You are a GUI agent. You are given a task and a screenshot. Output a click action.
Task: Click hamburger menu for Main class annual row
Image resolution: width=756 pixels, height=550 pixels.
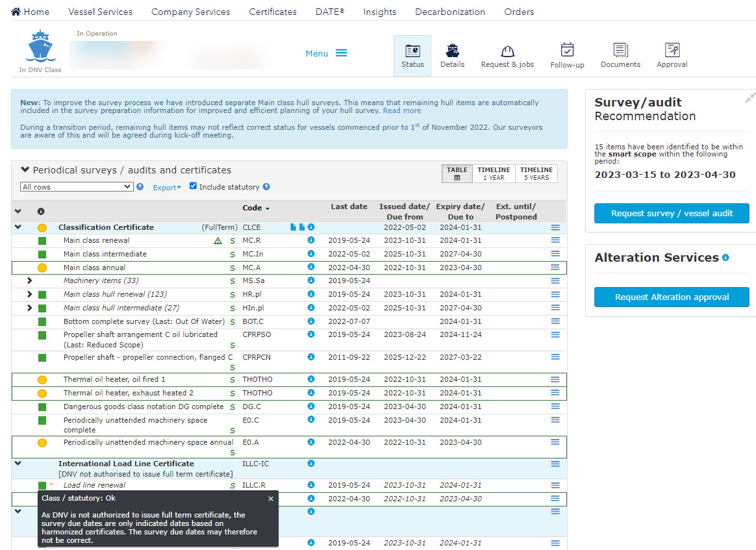tap(555, 267)
